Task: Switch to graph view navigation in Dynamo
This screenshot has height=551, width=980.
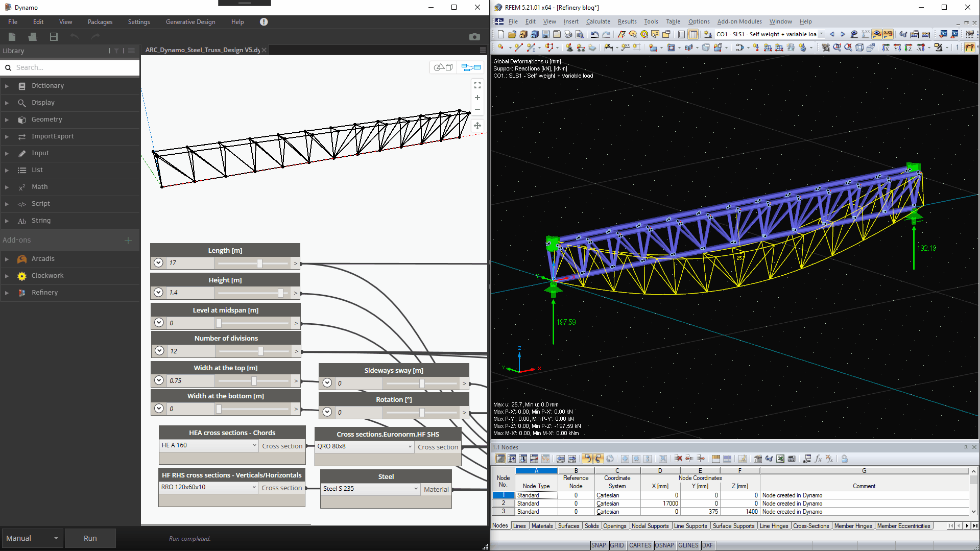Action: [471, 67]
